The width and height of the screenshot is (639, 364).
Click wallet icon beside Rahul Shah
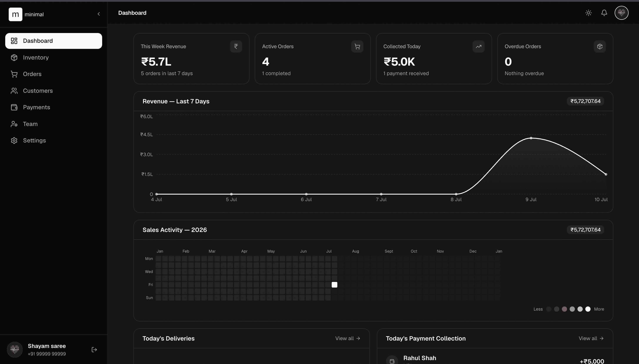[392, 361]
